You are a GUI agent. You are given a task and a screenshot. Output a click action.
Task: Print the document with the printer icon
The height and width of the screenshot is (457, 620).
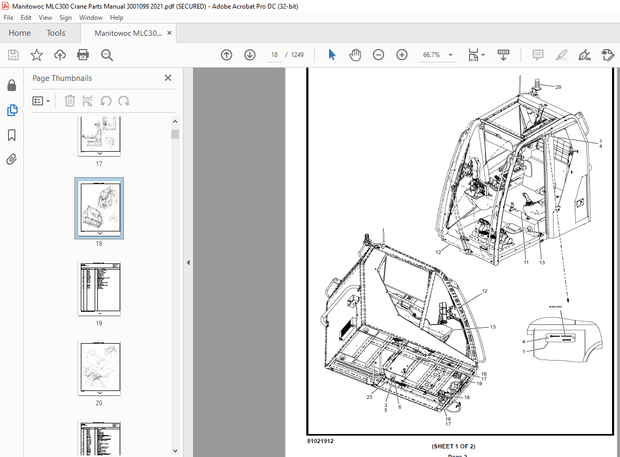click(x=83, y=55)
